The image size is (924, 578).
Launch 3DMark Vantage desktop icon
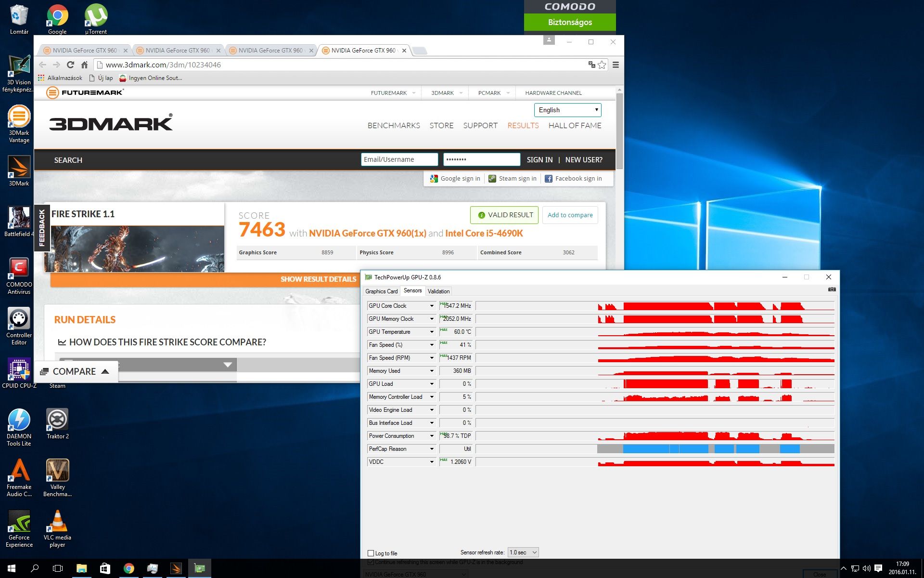coord(19,124)
